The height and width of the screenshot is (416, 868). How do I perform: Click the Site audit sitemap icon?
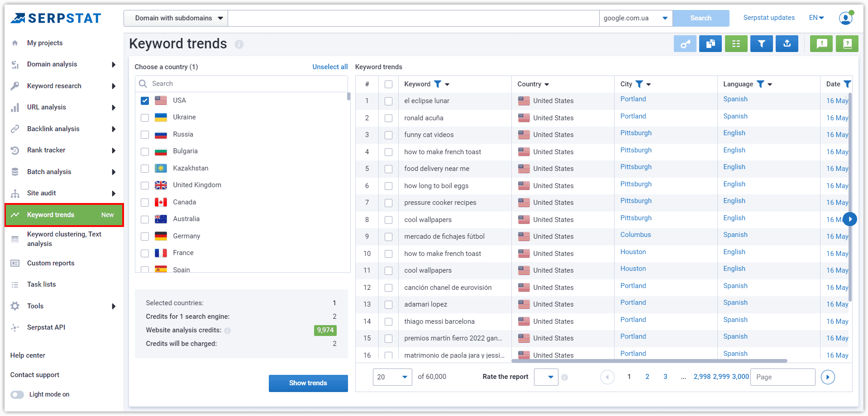click(15, 194)
